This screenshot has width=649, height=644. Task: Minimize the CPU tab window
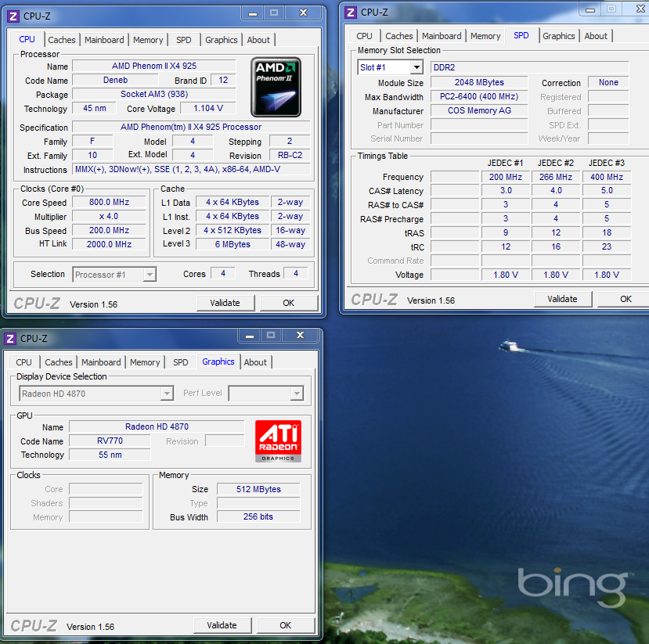tap(253, 13)
